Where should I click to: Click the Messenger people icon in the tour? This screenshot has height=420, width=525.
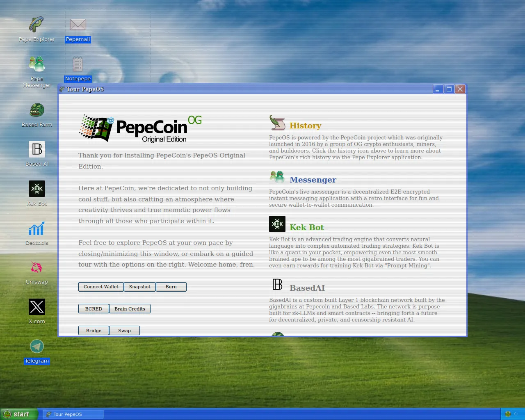277,177
